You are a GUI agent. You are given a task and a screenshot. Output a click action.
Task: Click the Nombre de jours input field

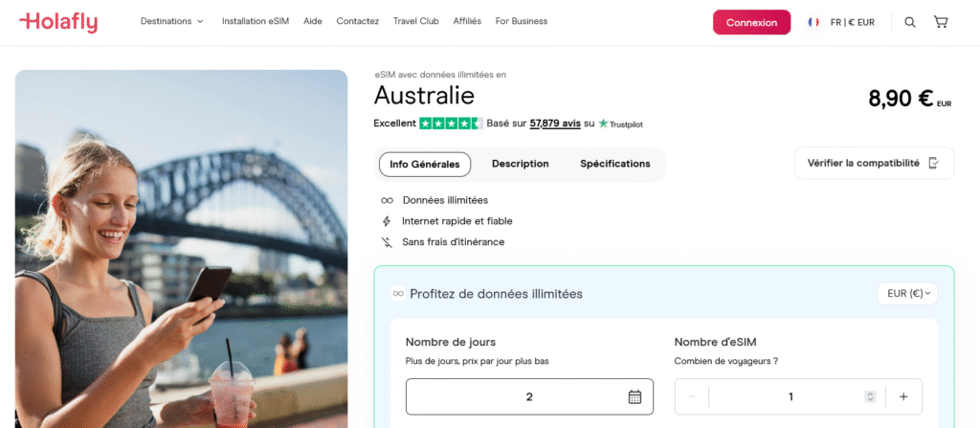[529, 396]
